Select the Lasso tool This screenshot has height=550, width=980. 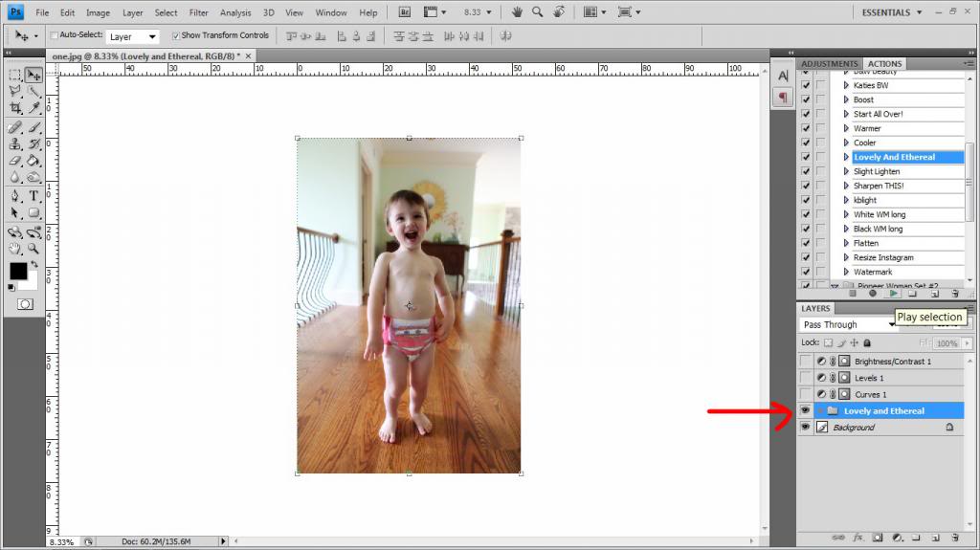pyautogui.click(x=15, y=91)
